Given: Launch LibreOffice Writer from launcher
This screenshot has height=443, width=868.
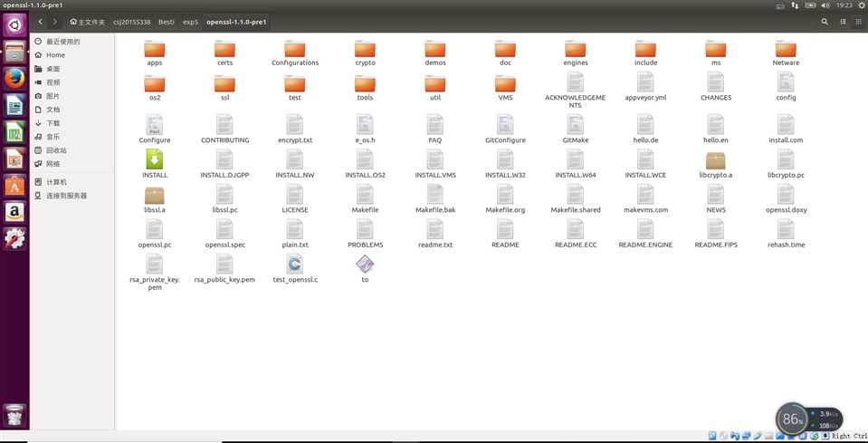Looking at the screenshot, I should [15, 105].
